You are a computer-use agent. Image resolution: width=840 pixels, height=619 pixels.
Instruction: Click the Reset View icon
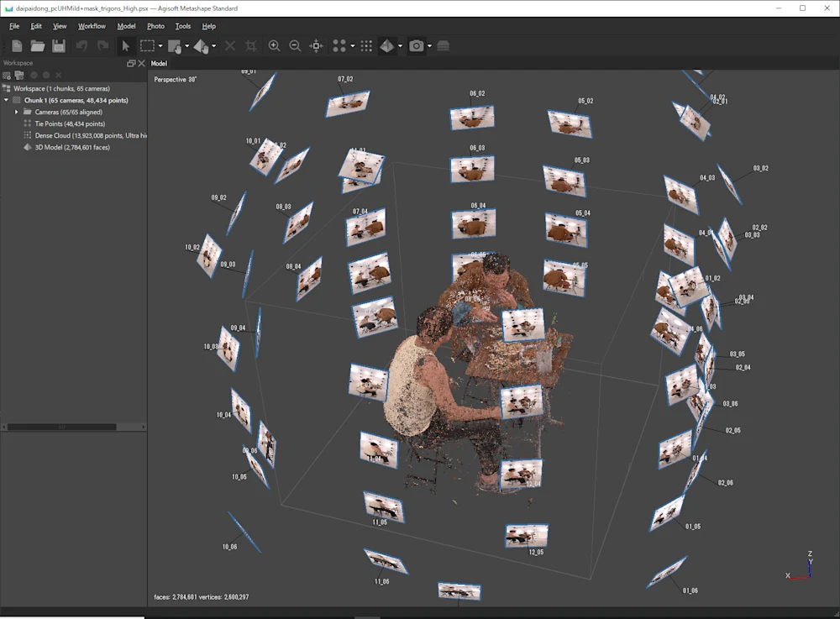click(316, 46)
